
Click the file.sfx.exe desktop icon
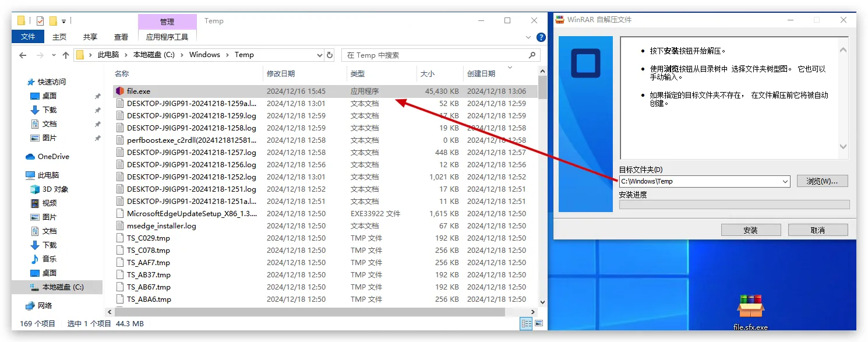[x=750, y=309]
